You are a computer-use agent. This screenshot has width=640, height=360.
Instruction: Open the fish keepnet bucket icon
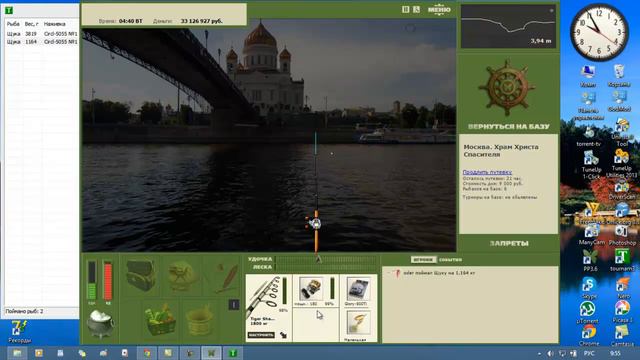[199, 321]
